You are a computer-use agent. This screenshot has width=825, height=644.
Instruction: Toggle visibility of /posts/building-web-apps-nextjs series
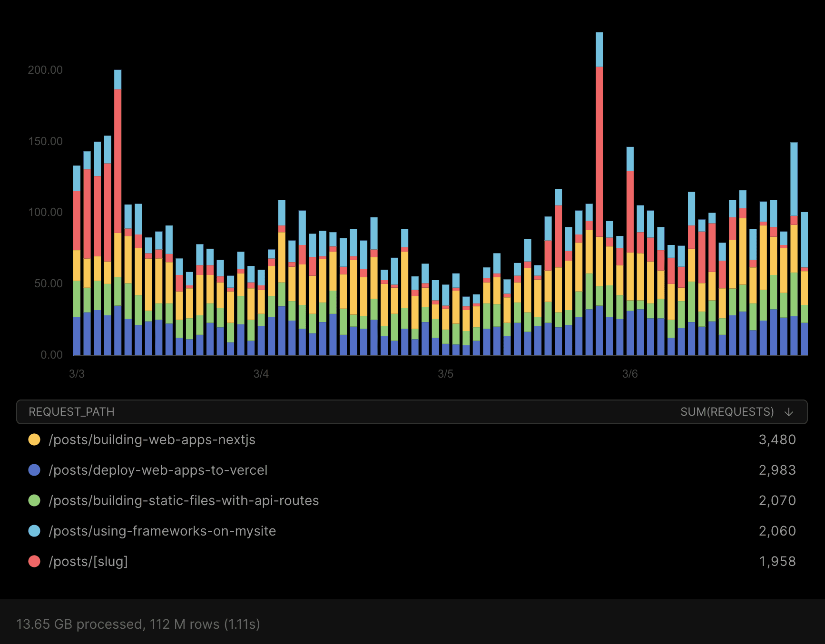(152, 439)
